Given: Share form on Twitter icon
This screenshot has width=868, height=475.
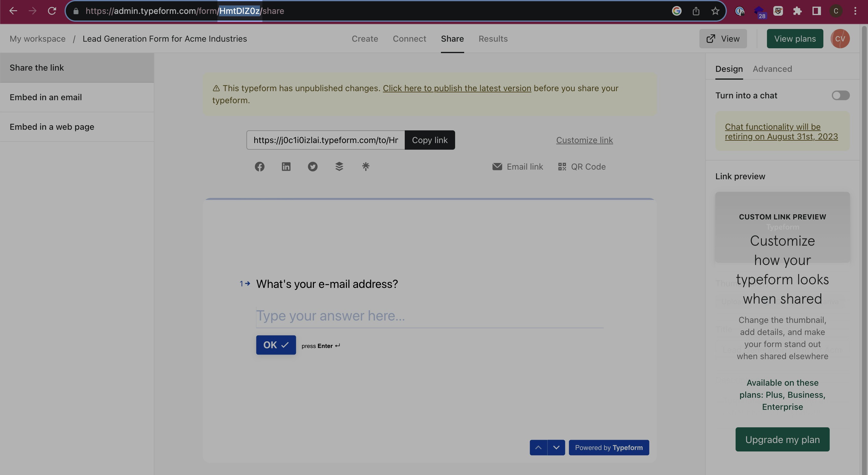Looking at the screenshot, I should point(313,167).
